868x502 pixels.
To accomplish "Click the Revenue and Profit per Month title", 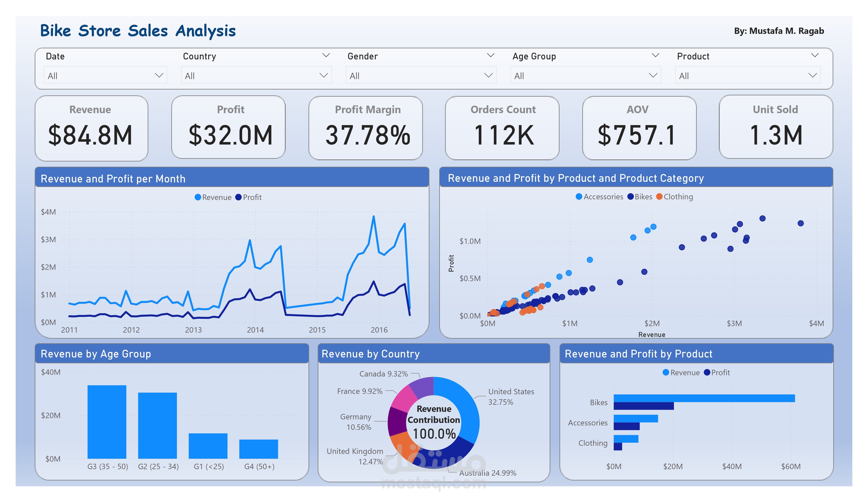I will click(113, 178).
